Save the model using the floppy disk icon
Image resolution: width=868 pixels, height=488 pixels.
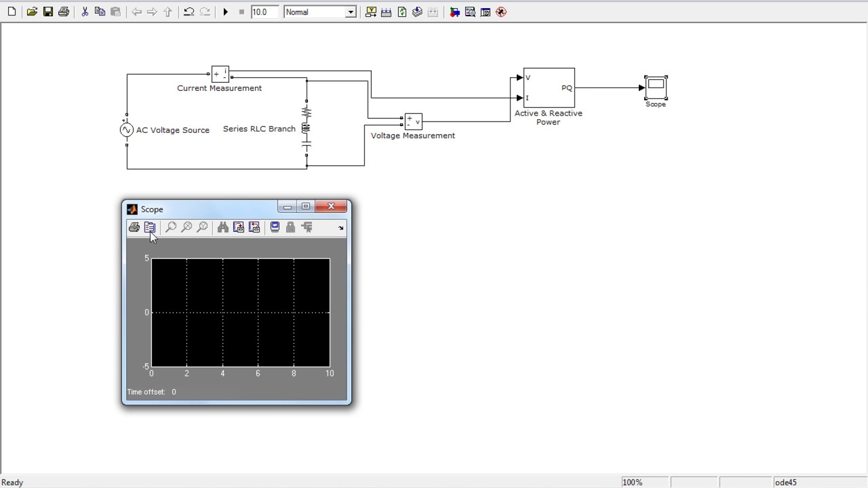(x=48, y=12)
